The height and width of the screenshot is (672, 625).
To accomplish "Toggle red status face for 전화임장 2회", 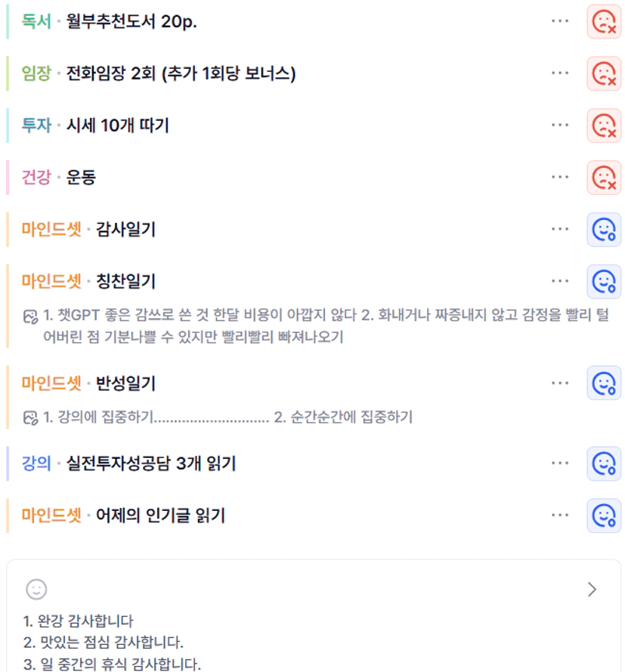I will 604,73.
